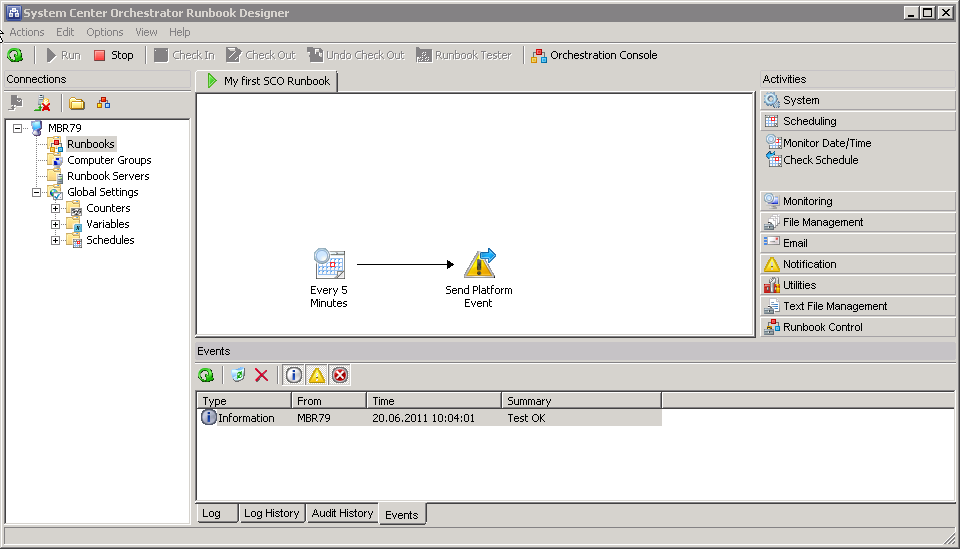Expand the Counters tree node
This screenshot has height=549, width=960.
point(56,208)
